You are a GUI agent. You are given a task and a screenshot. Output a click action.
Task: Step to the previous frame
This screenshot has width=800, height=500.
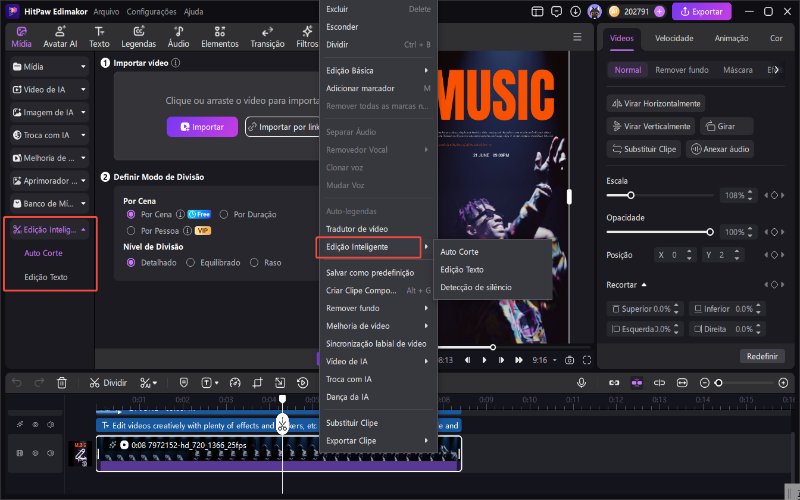[467, 360]
